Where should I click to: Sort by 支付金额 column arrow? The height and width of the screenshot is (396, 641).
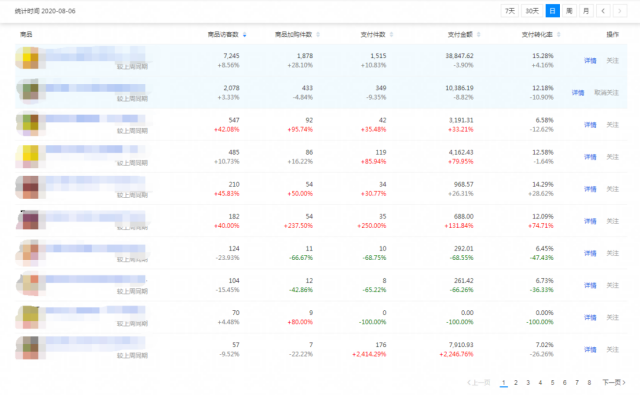(x=478, y=35)
